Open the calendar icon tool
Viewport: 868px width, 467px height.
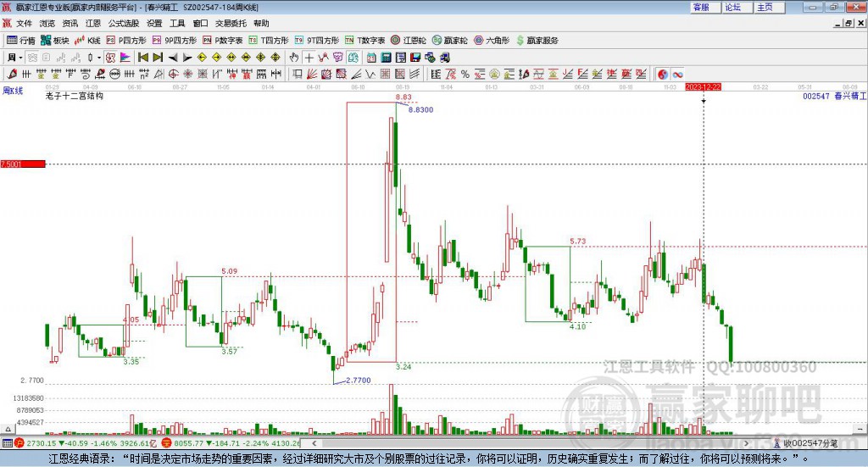click(x=371, y=58)
